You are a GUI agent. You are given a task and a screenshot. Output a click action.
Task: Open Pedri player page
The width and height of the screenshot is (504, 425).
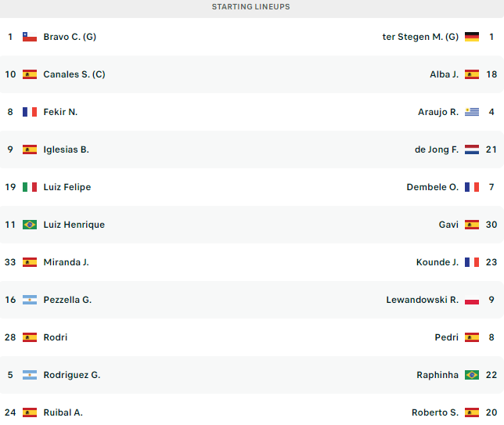(447, 337)
